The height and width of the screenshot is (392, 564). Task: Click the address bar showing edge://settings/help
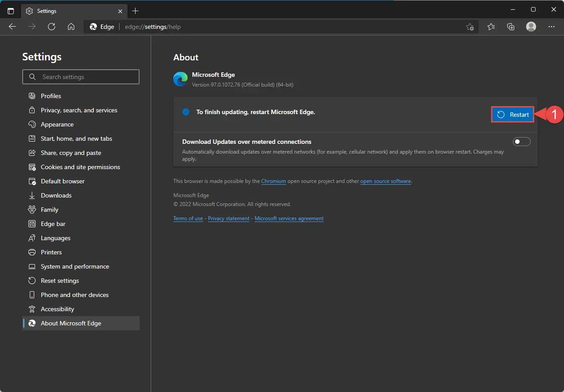click(x=281, y=27)
